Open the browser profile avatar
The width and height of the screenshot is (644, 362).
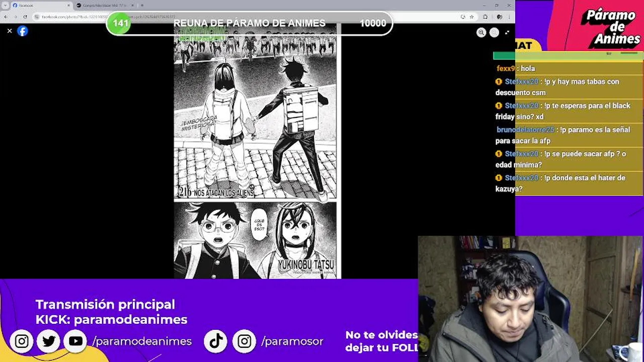tap(499, 17)
